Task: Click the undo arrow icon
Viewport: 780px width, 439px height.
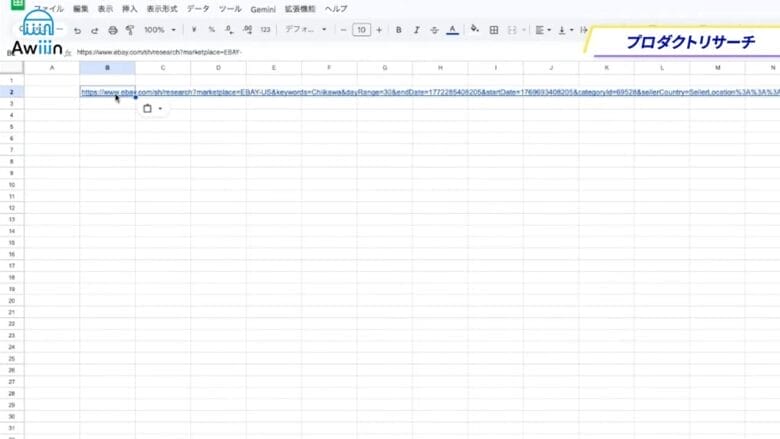Action: (x=77, y=30)
